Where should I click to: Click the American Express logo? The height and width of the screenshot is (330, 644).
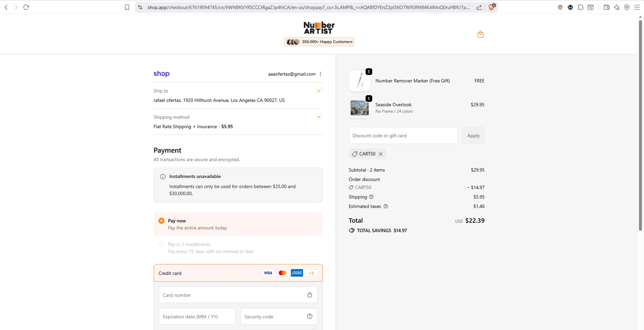tap(297, 273)
